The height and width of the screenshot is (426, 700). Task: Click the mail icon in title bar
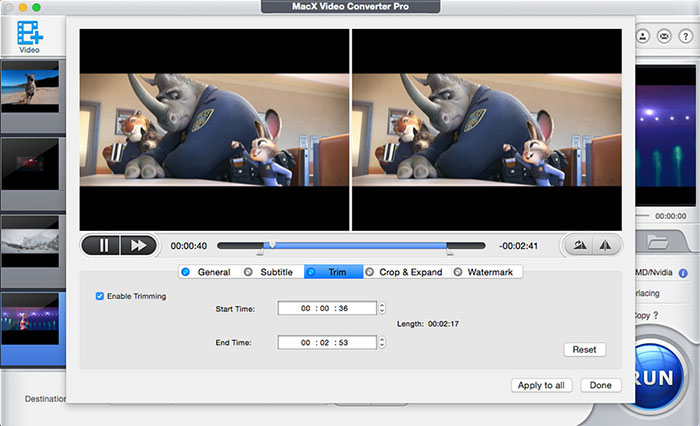(664, 36)
